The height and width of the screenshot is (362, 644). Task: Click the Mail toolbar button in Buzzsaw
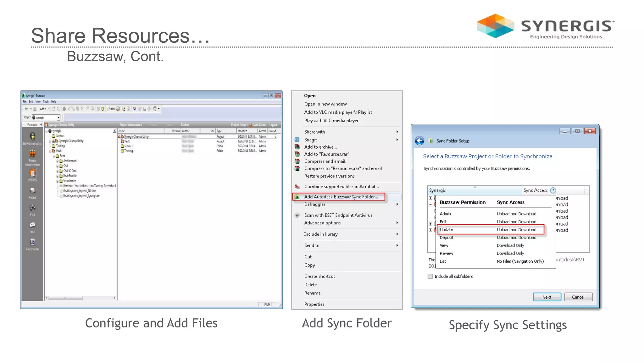pos(111,109)
